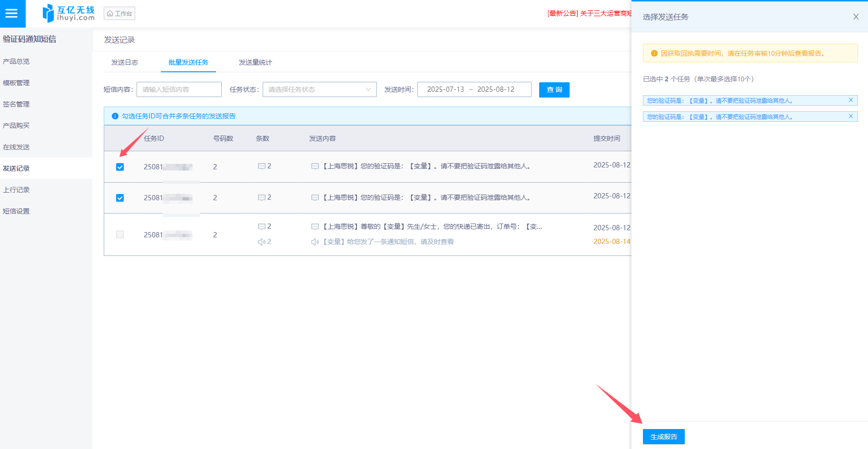Switch to 发送日志 tab
The width and height of the screenshot is (868, 449).
click(125, 62)
